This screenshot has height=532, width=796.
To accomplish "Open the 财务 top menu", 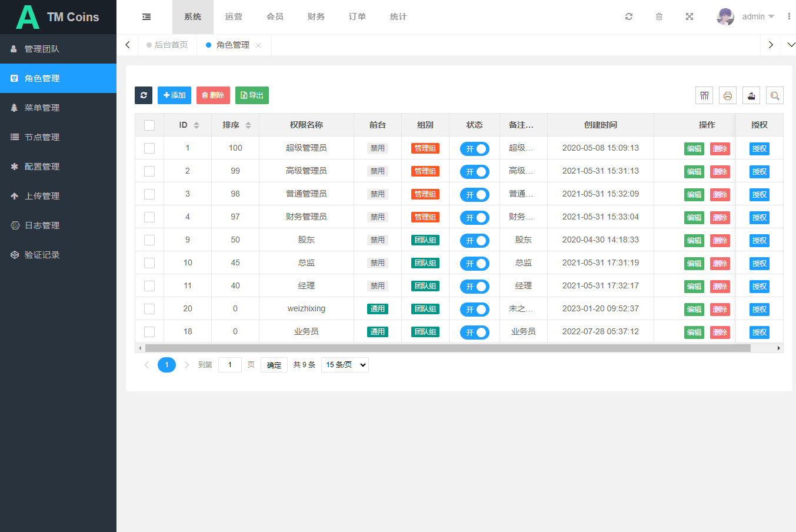I will point(316,16).
